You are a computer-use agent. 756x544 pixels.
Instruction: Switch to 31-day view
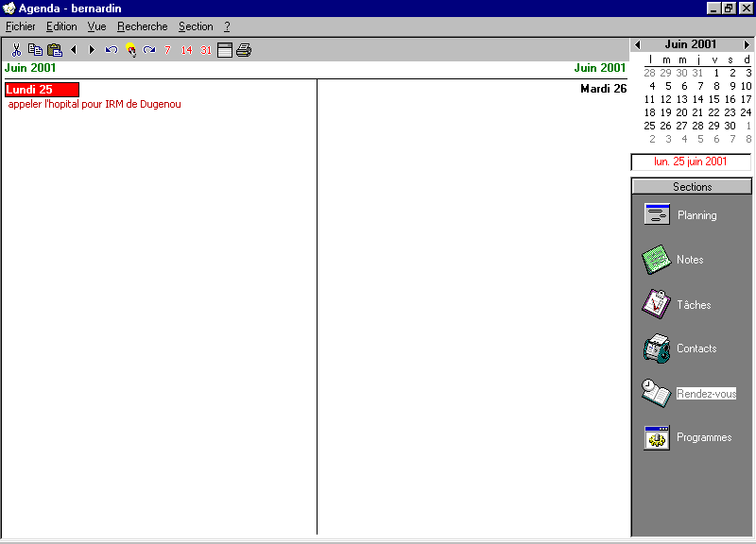pyautogui.click(x=206, y=50)
